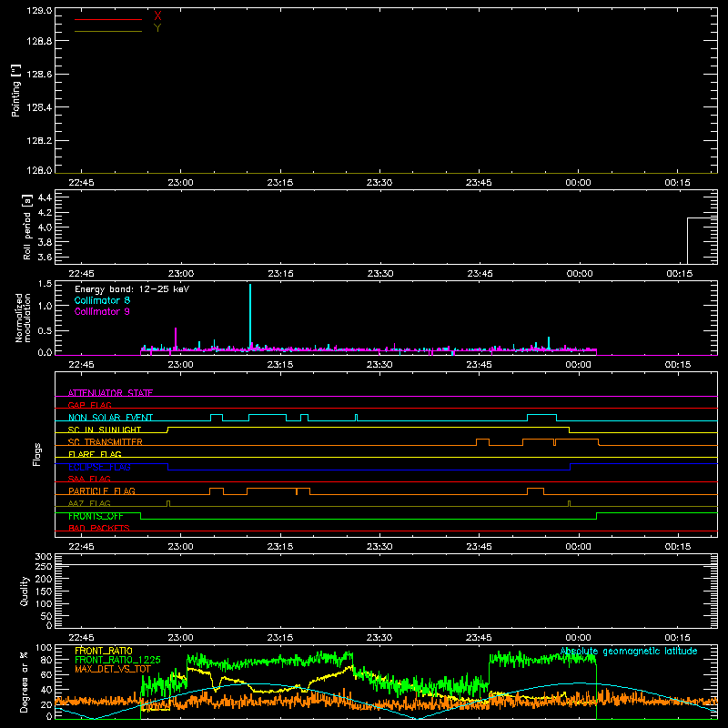The image size is (728, 728).
Task: Click the 23:30 label under the Quality panel
Action: [379, 638]
